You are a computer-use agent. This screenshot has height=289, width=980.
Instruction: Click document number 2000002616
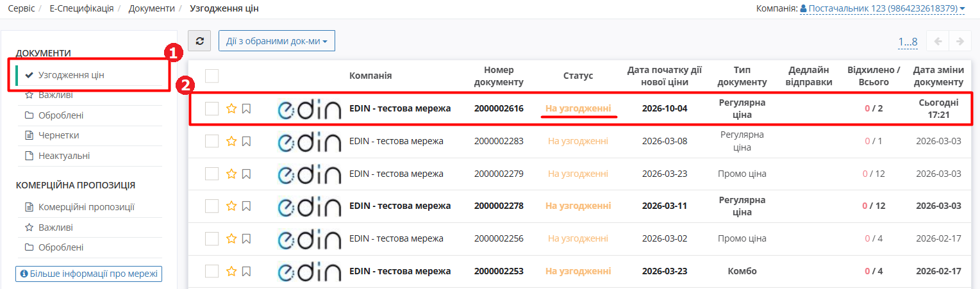(499, 108)
